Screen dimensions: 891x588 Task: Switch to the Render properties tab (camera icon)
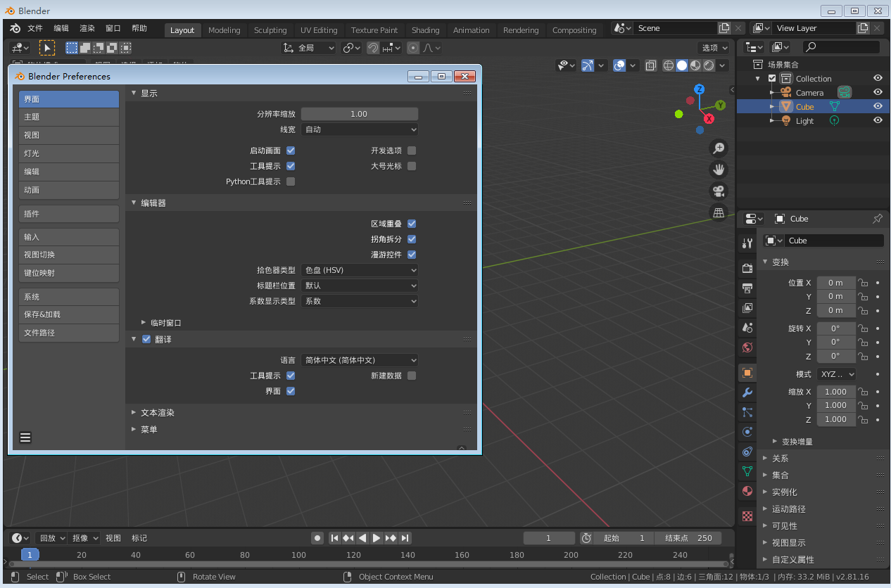click(747, 268)
